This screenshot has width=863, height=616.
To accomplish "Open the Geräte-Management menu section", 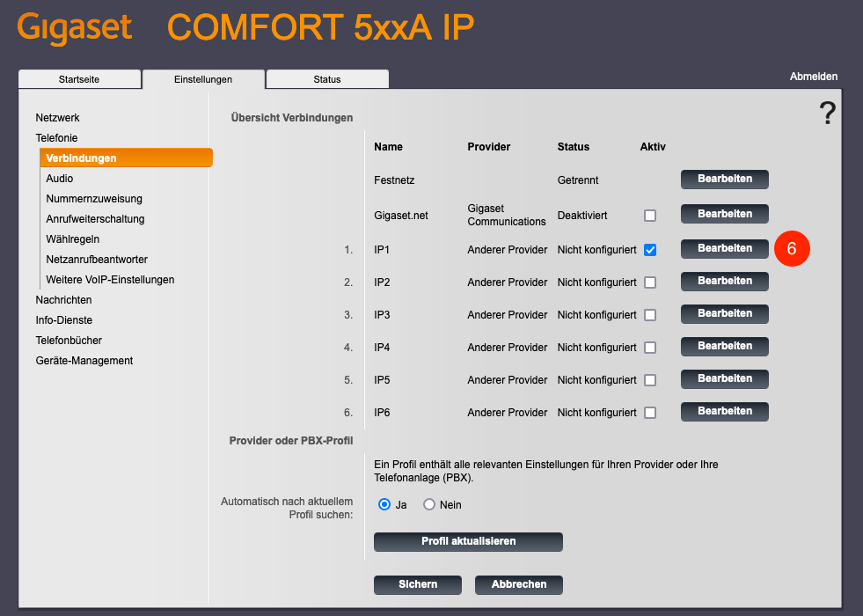I will [x=84, y=361].
